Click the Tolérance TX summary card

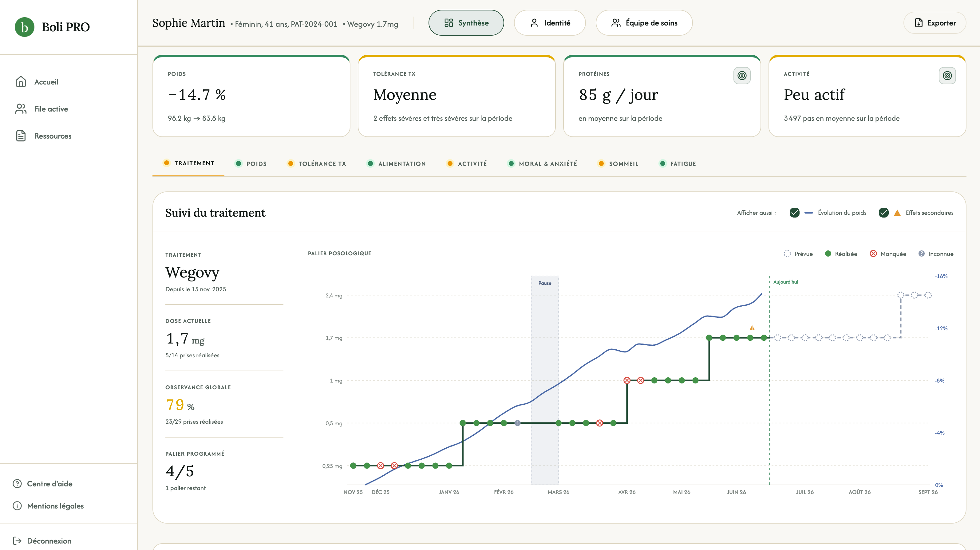coord(456,96)
